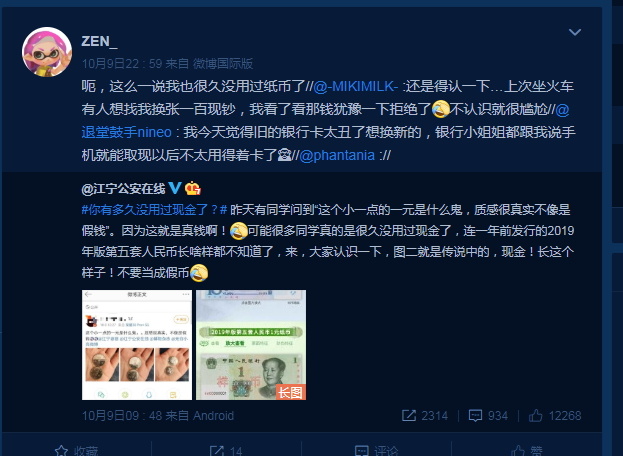Open the bottom 评论 comment button

pos(376,450)
